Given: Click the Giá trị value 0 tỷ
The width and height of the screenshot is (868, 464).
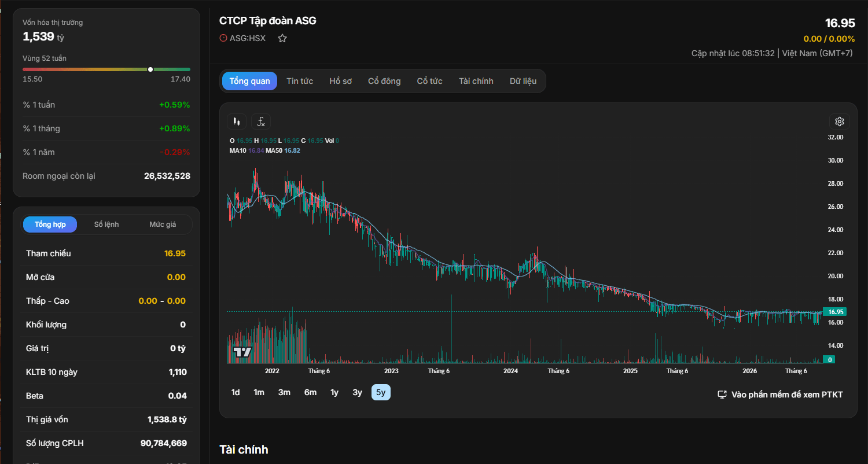Looking at the screenshot, I should click(178, 348).
